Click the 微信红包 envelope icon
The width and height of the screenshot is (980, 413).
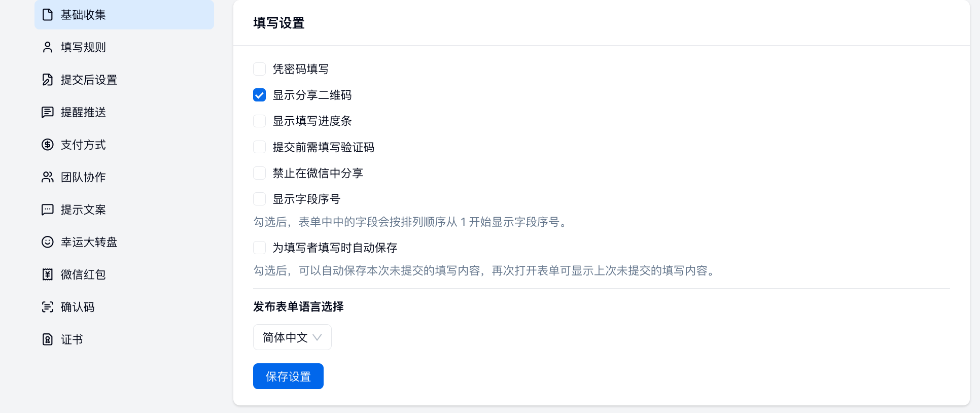point(48,274)
